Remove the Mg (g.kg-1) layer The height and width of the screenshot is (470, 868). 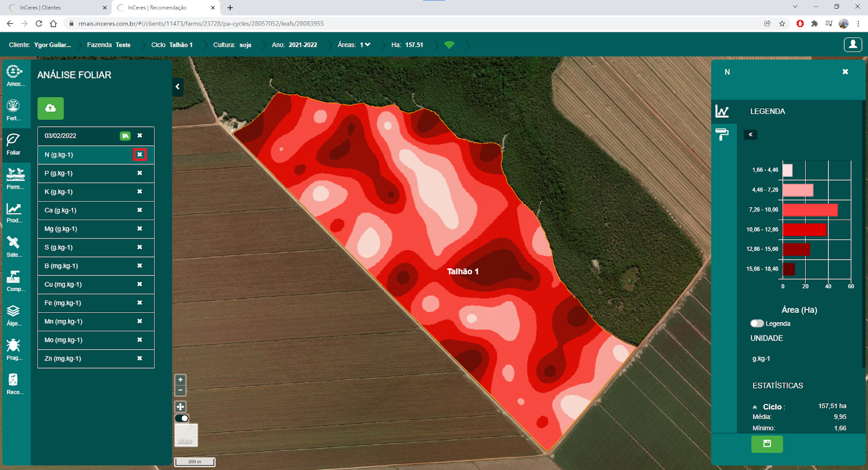[140, 229]
